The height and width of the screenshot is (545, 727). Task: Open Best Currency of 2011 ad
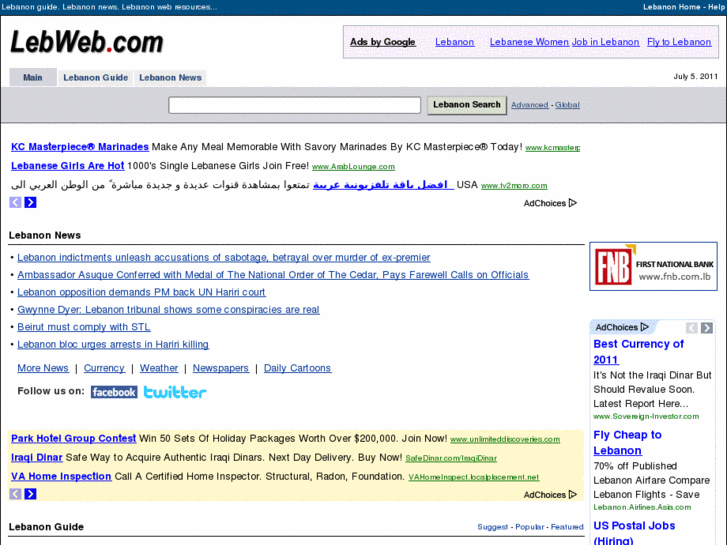(x=638, y=352)
